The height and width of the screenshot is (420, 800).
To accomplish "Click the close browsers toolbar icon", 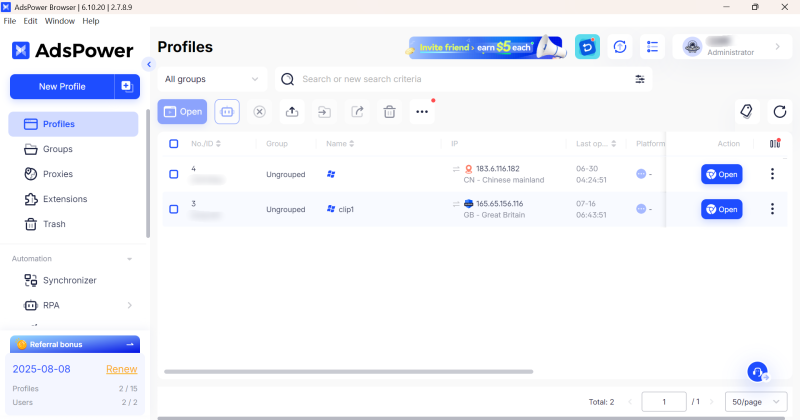I will 260,112.
